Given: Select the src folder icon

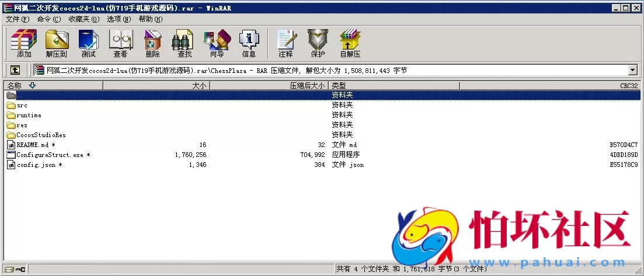Looking at the screenshot, I should 11,105.
